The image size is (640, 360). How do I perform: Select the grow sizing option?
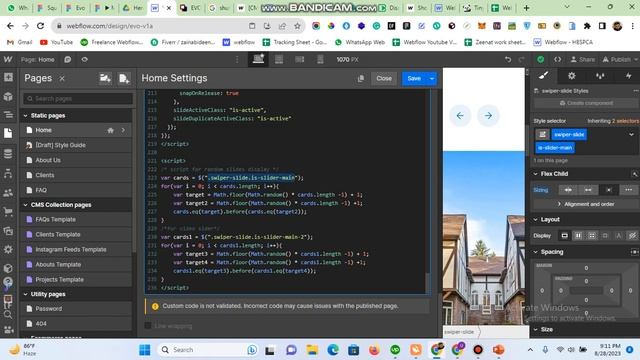click(x=588, y=190)
